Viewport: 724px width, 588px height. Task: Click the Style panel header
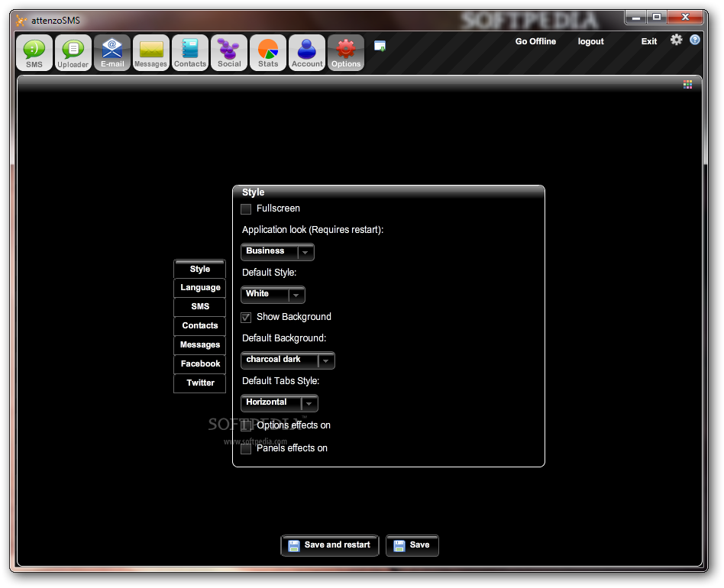tap(388, 192)
